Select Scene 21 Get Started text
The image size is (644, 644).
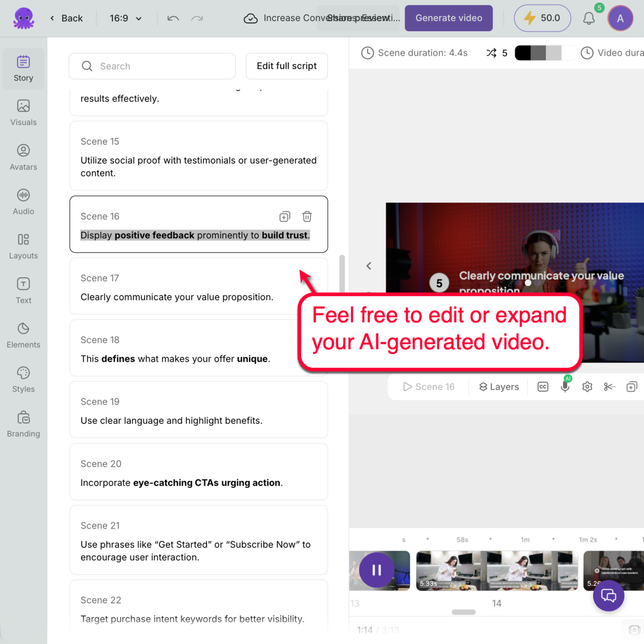coord(195,551)
